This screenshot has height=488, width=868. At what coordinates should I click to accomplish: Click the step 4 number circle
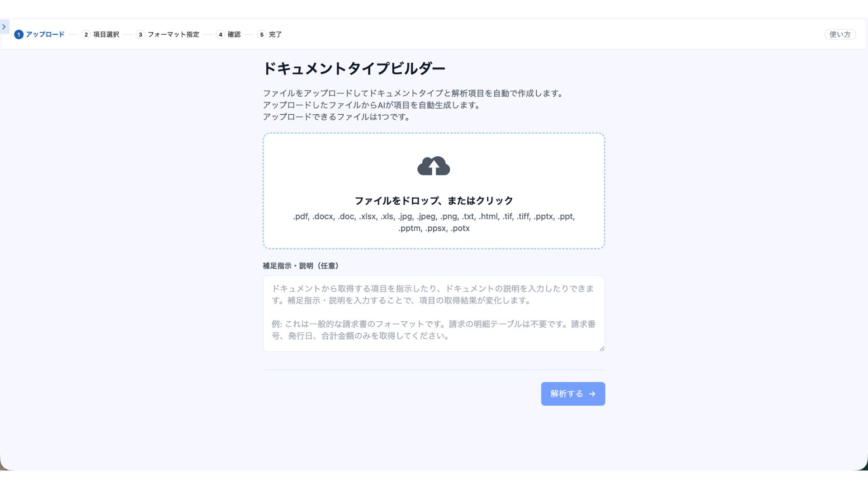point(220,35)
